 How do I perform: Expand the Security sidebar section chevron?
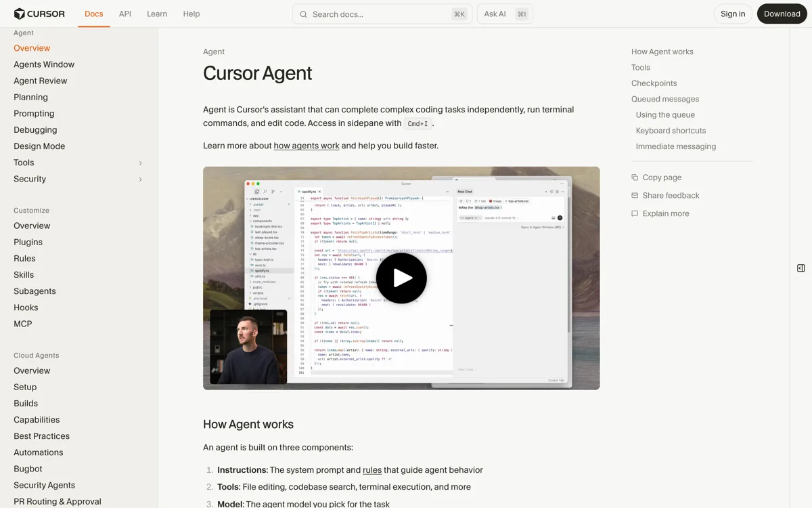pos(140,179)
